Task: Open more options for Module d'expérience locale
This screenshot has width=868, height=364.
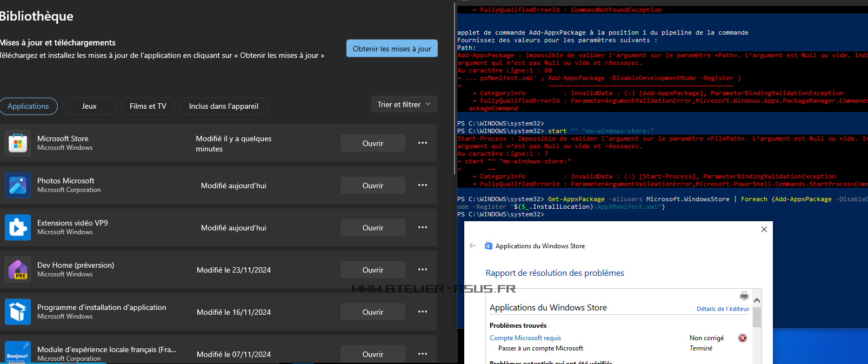Action: (x=423, y=354)
